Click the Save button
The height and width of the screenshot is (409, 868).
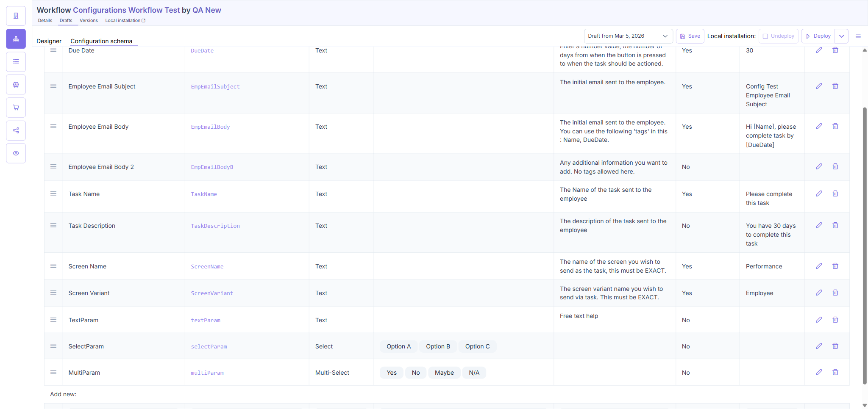690,36
